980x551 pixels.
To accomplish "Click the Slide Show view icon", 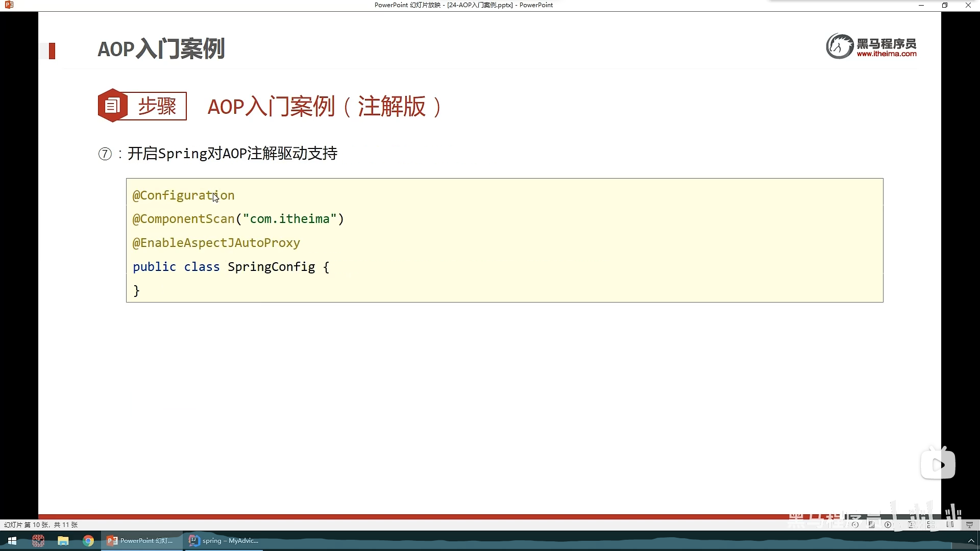I will tap(969, 524).
